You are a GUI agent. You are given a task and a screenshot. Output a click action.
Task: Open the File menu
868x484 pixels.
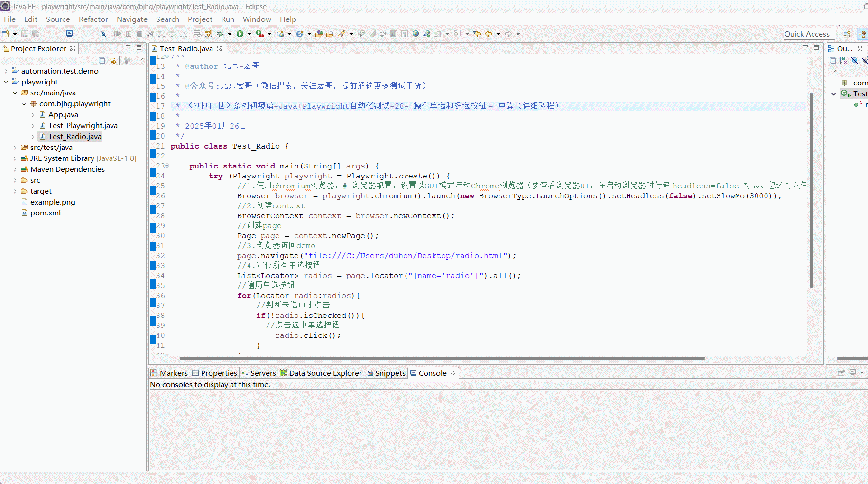[x=9, y=19]
